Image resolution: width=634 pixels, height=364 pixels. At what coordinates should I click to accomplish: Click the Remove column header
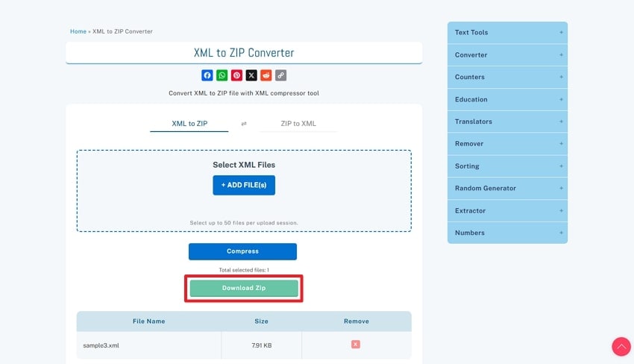[357, 321]
